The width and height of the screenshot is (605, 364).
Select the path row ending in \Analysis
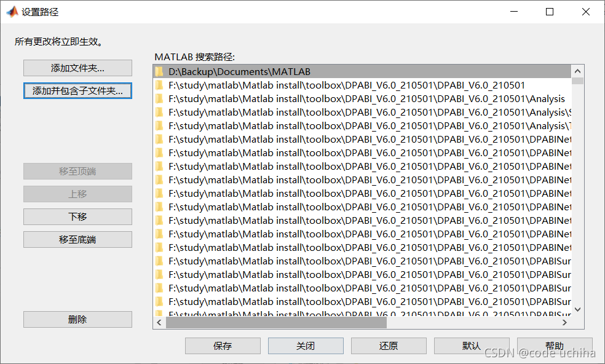click(x=362, y=99)
